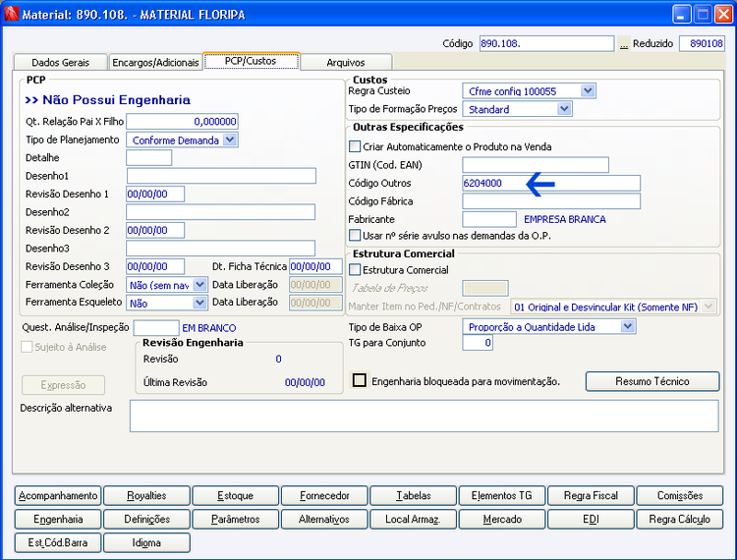The image size is (737, 560).
Task: Open the Código lookup ellipsis button
Action: [623, 43]
